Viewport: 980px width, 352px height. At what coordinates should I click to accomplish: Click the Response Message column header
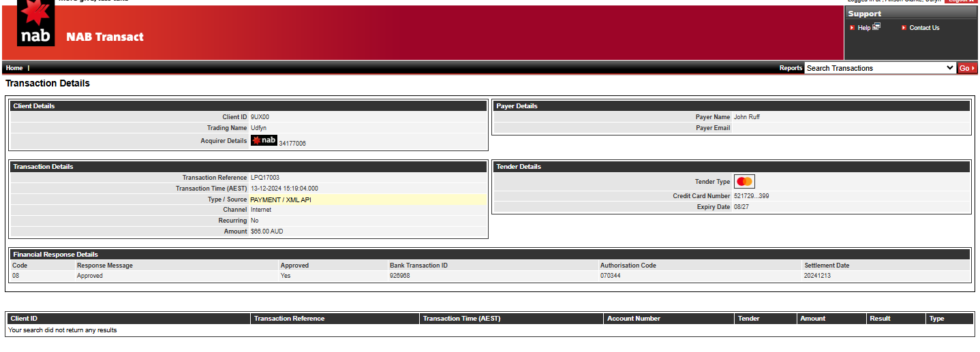tap(105, 266)
